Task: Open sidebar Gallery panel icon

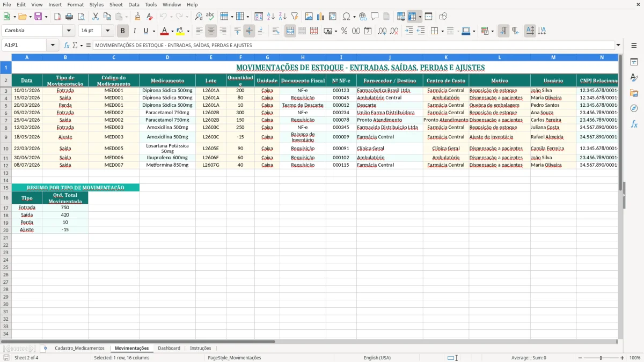Action: (634, 93)
